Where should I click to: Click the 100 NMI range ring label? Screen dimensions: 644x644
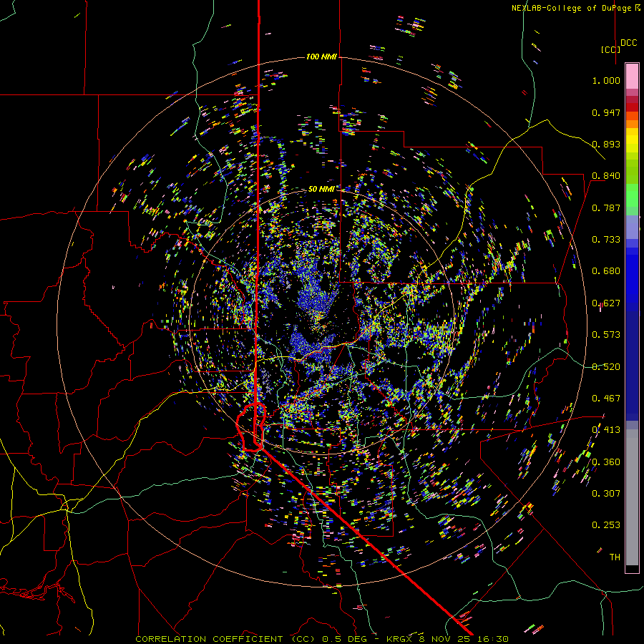pos(321,57)
